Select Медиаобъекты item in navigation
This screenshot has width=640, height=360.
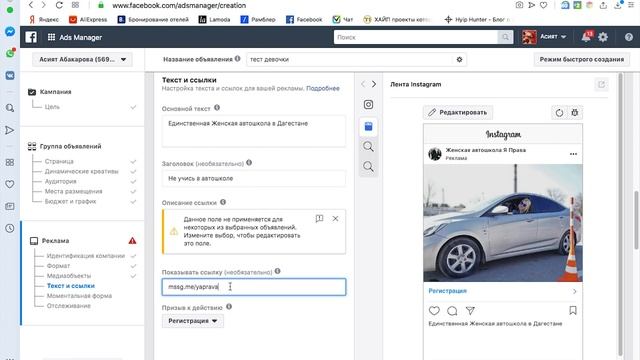[69, 276]
